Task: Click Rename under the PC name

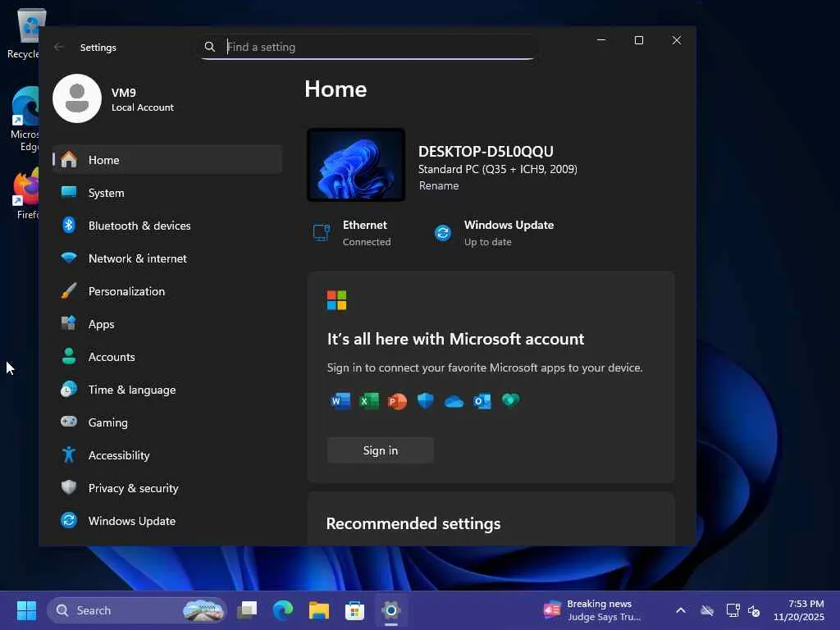Action: click(x=439, y=185)
